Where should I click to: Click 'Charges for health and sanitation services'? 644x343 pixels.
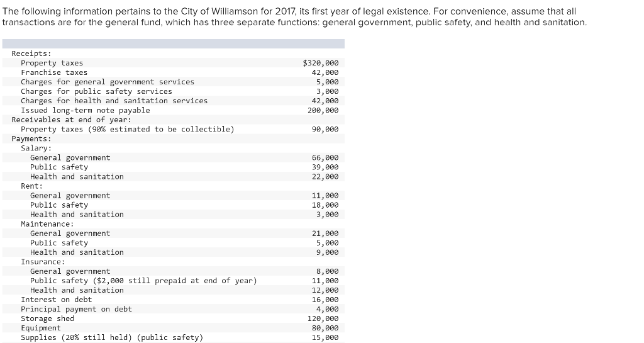pyautogui.click(x=114, y=101)
